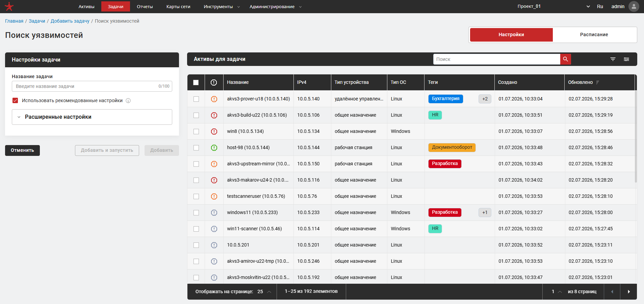This screenshot has width=644, height=304.
Task: Select checkbox for 10.0.5.201 row
Action: 196,245
